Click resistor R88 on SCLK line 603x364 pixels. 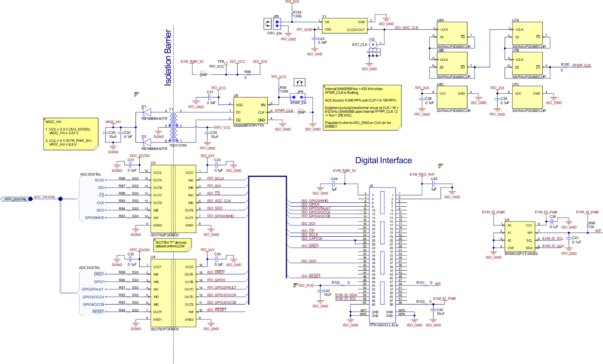point(129,180)
